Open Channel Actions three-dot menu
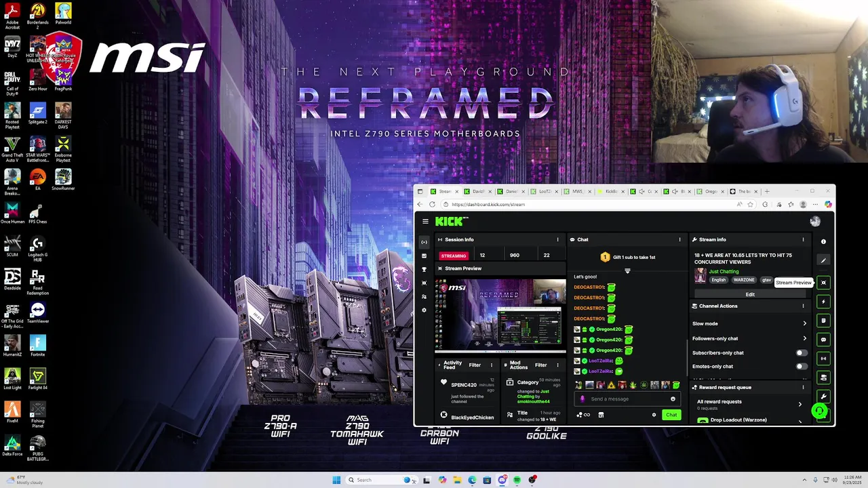Viewport: 868px width, 488px height. click(x=803, y=306)
